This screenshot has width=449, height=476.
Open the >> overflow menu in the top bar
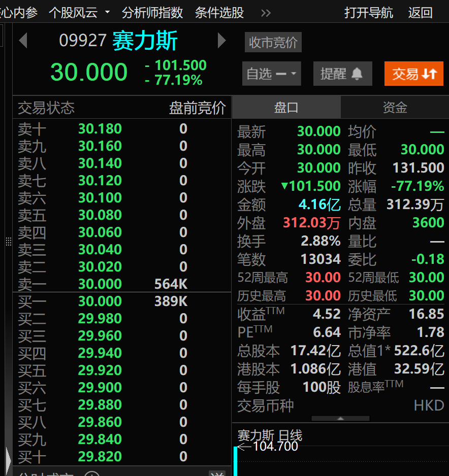tap(266, 13)
